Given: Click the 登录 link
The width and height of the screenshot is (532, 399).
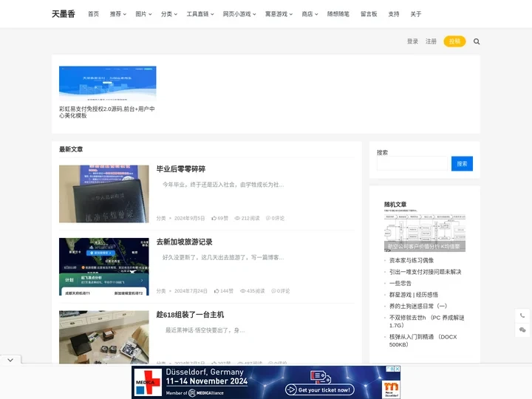Looking at the screenshot, I should click(412, 41).
